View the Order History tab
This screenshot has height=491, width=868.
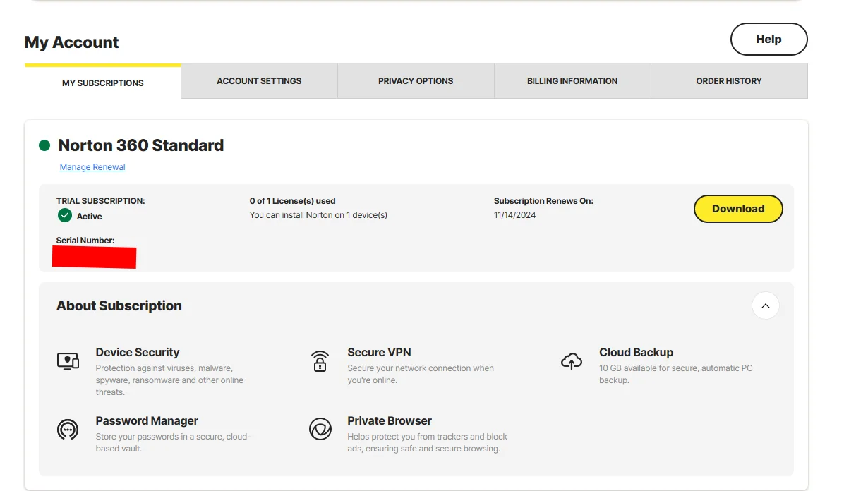point(729,81)
